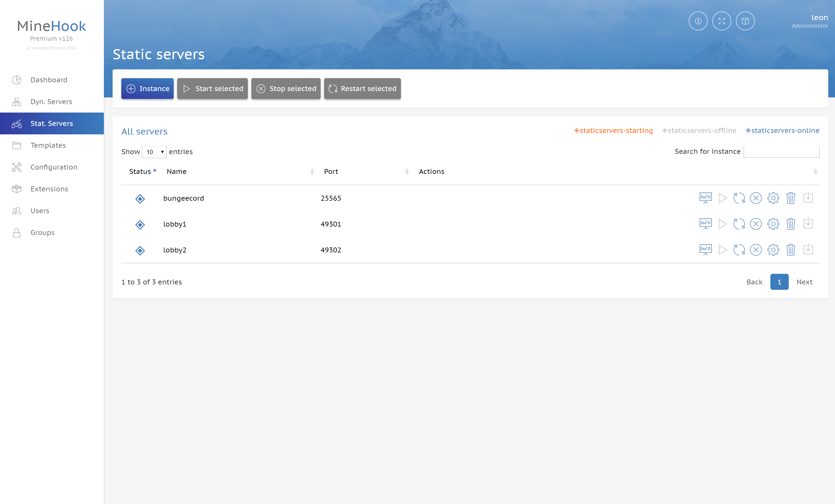Restart the lobby1 server
Image resolution: width=835 pixels, height=504 pixels.
pos(739,224)
